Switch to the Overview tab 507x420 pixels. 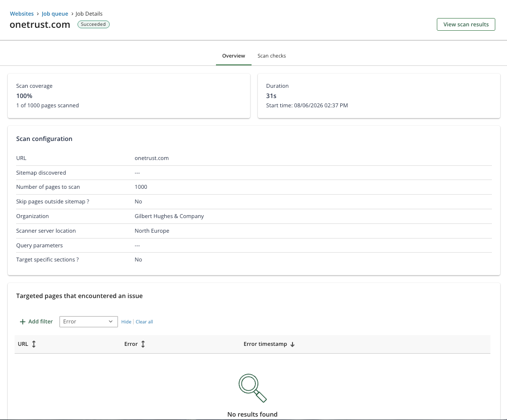234,56
